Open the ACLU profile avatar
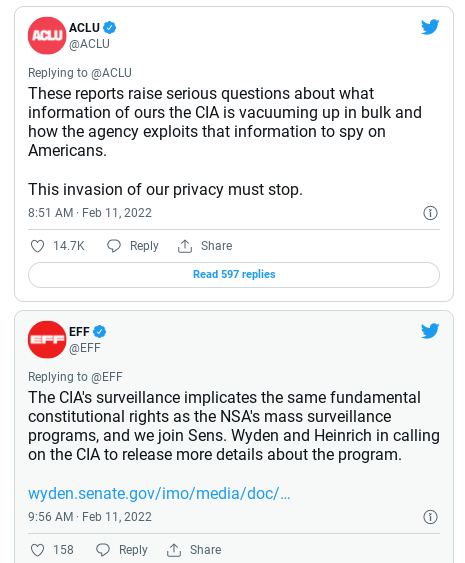 click(47, 36)
